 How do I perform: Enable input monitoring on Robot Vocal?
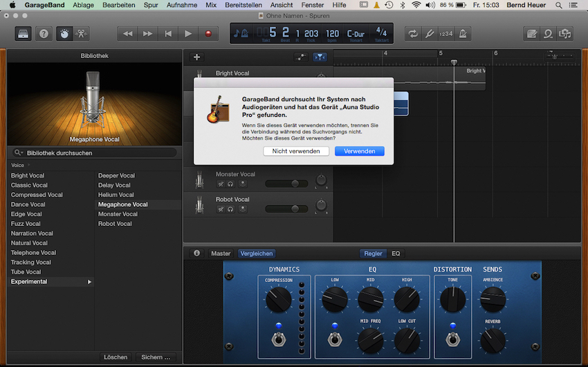coord(243,209)
